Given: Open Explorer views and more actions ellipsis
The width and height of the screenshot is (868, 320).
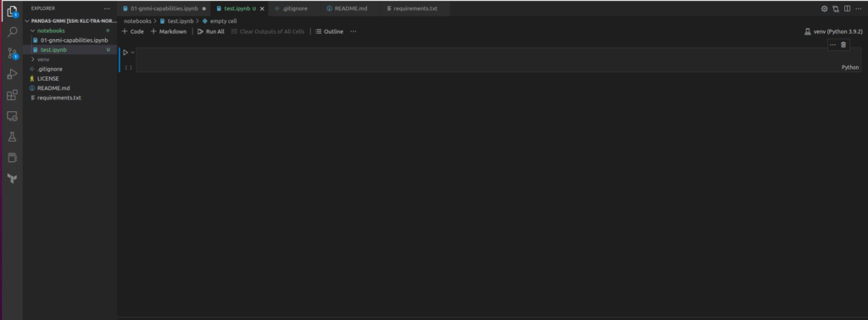Looking at the screenshot, I should click(x=107, y=8).
